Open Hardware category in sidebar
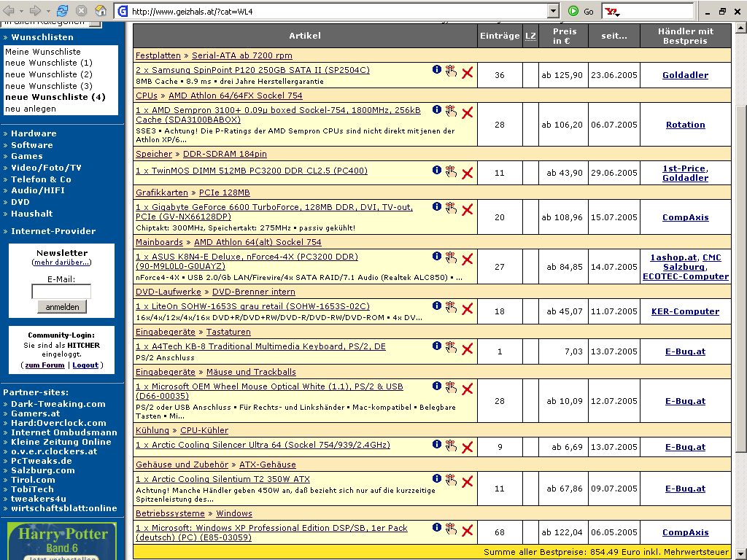 point(34,133)
